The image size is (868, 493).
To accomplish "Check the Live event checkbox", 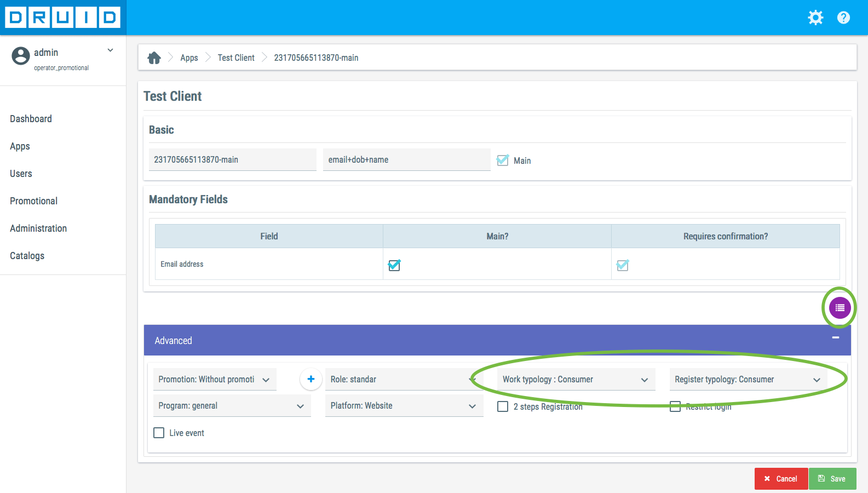I will (159, 433).
